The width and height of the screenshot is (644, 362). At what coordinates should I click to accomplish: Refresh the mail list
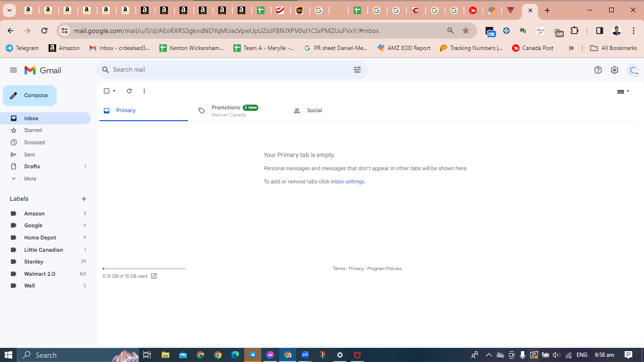[129, 91]
